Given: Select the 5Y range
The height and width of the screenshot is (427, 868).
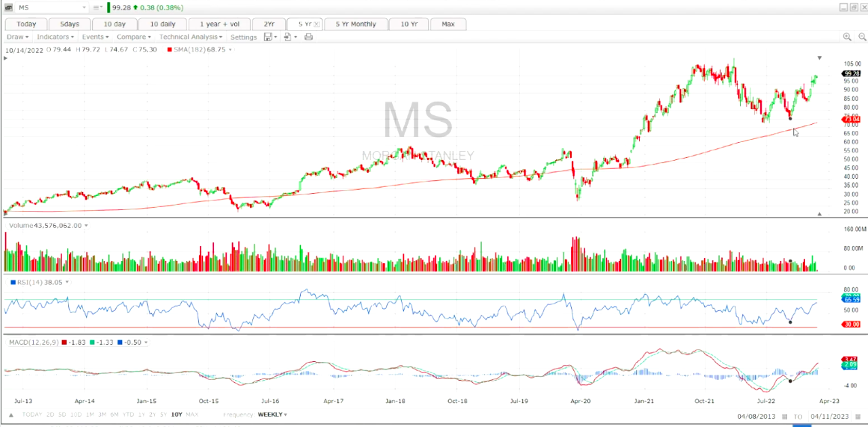Looking at the screenshot, I should 164,414.
